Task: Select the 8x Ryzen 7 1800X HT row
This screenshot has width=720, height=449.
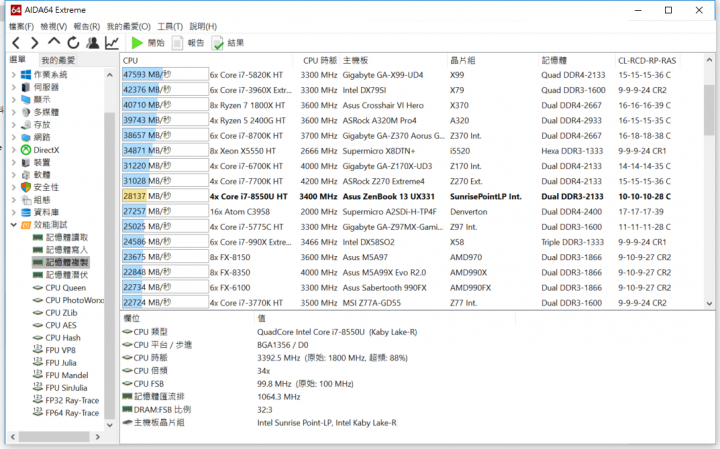Action: pos(412,105)
